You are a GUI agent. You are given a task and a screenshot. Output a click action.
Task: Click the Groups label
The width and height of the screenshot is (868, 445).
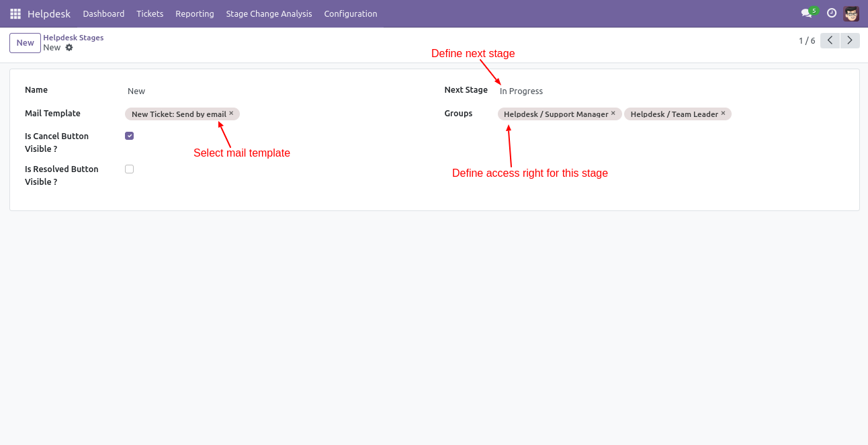[458, 114]
